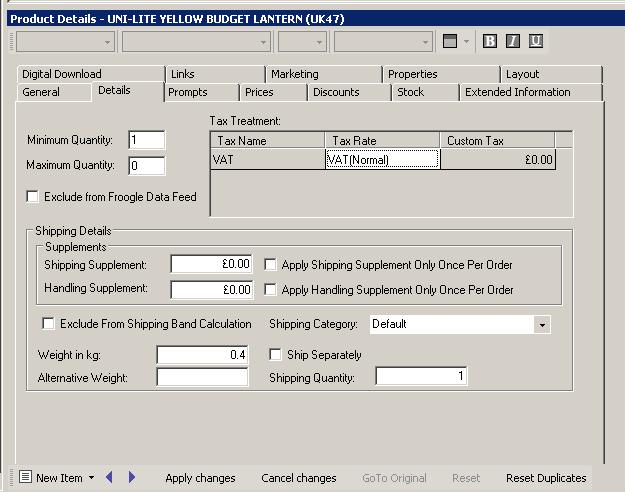The width and height of the screenshot is (625, 492).
Task: Click Apply changes
Action: (200, 478)
